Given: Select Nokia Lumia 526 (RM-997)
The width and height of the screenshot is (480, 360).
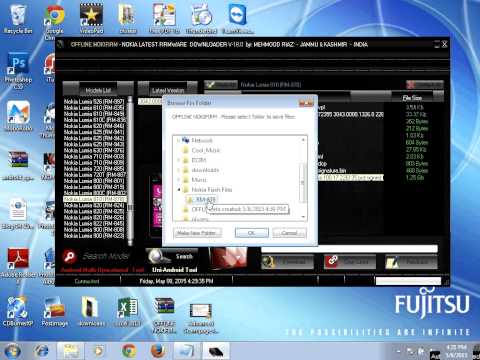Looking at the screenshot, I should click(x=94, y=101).
